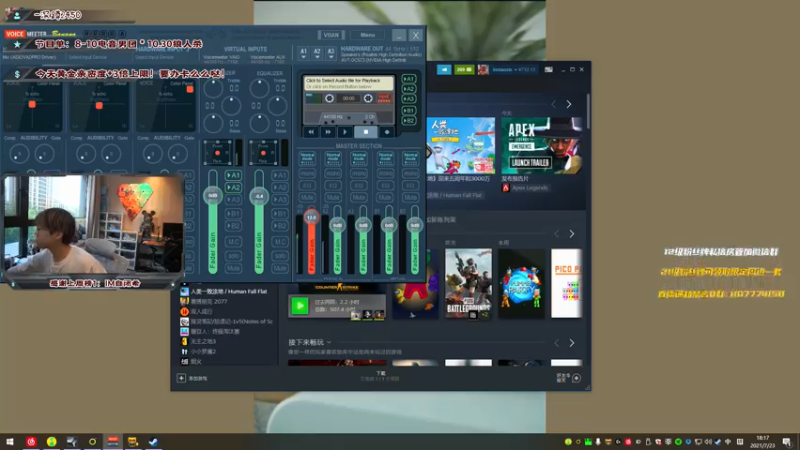Switch Steam to Big Picture mode icon
The width and height of the screenshot is (800, 450).
(x=548, y=69)
